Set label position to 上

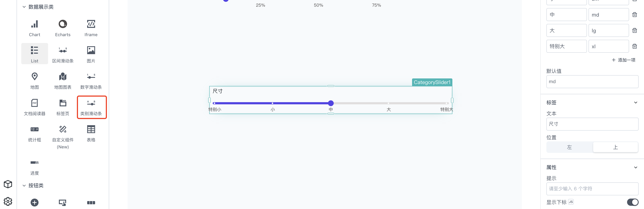tap(615, 147)
